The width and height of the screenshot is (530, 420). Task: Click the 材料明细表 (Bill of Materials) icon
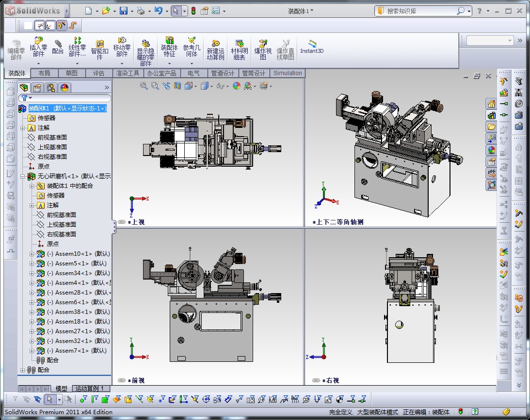pyautogui.click(x=239, y=44)
